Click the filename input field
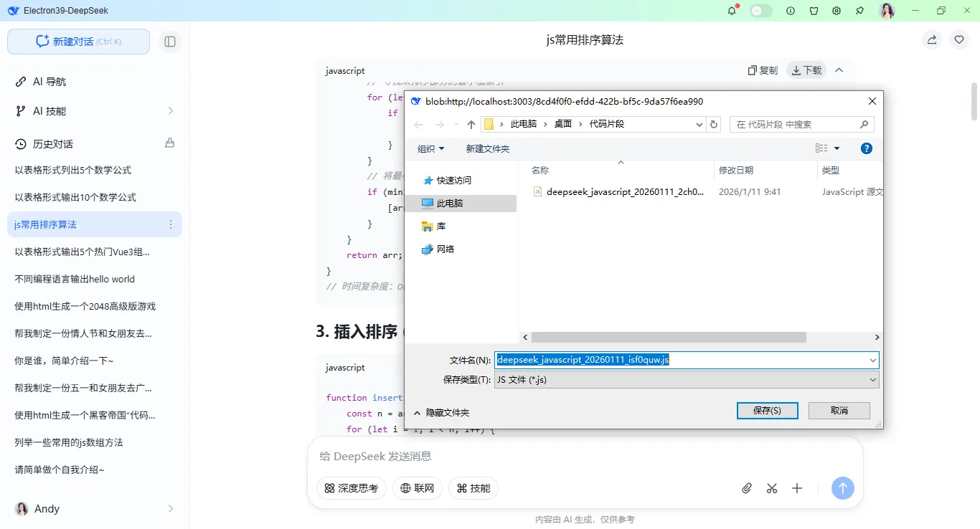 tap(646, 359)
